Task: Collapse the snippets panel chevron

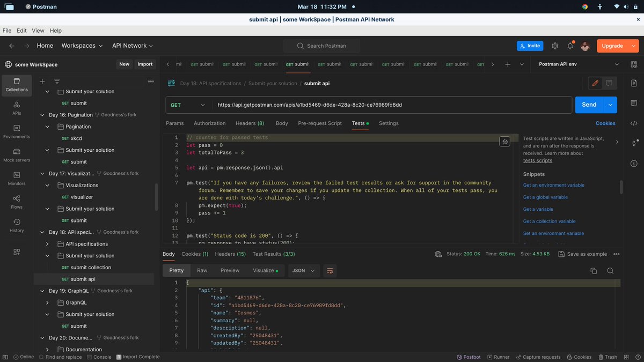Action: pyautogui.click(x=617, y=142)
